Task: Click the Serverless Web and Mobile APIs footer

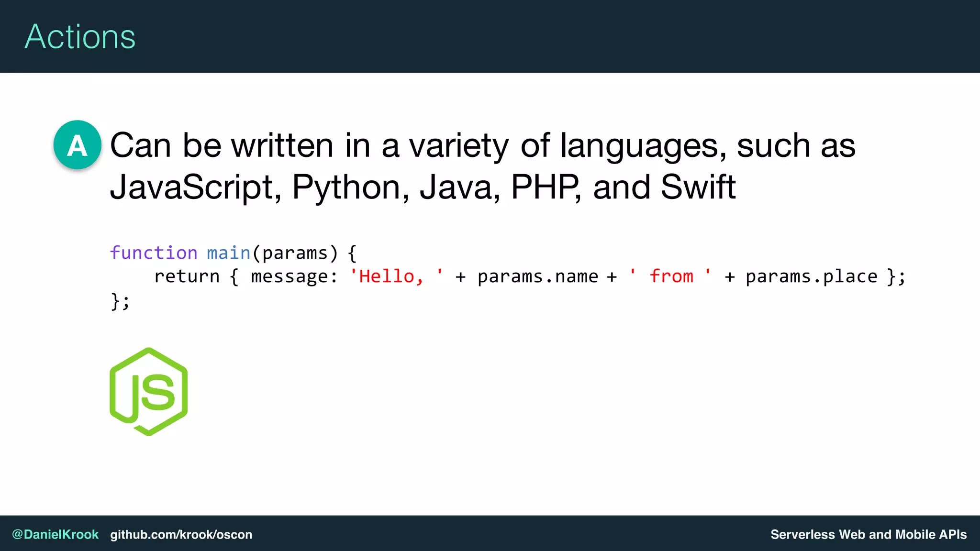Action: tap(868, 534)
